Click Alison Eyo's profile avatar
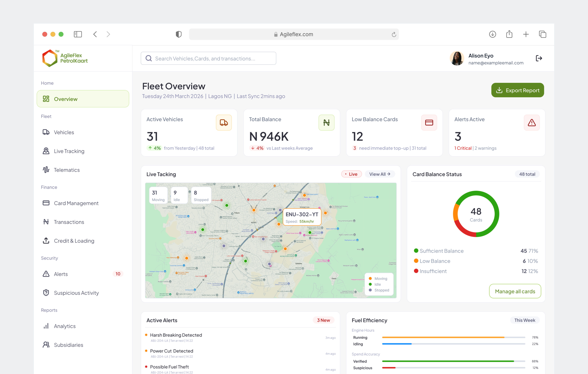The height and width of the screenshot is (374, 588). [x=457, y=58]
